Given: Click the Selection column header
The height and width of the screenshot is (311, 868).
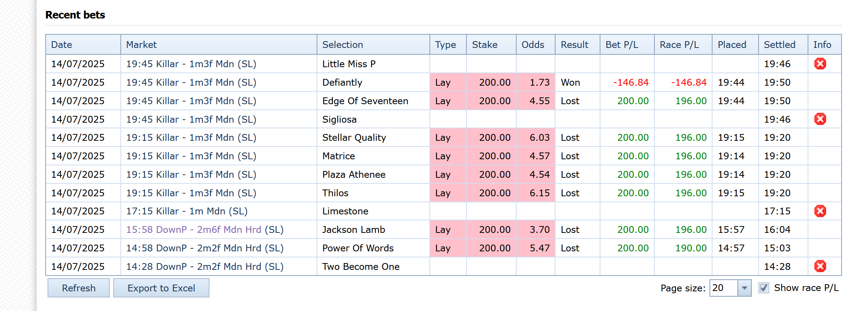Looking at the screenshot, I should (342, 45).
